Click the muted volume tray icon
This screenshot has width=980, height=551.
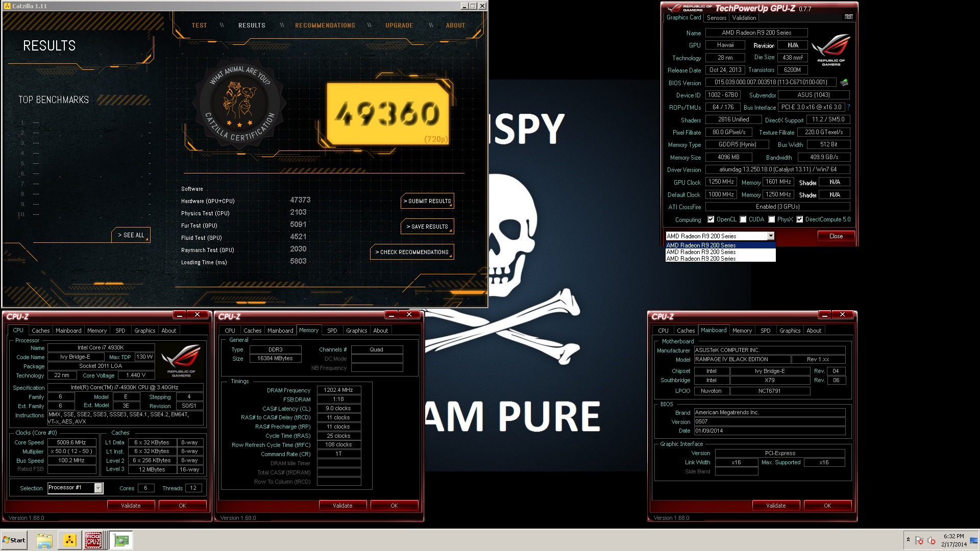coord(932,540)
